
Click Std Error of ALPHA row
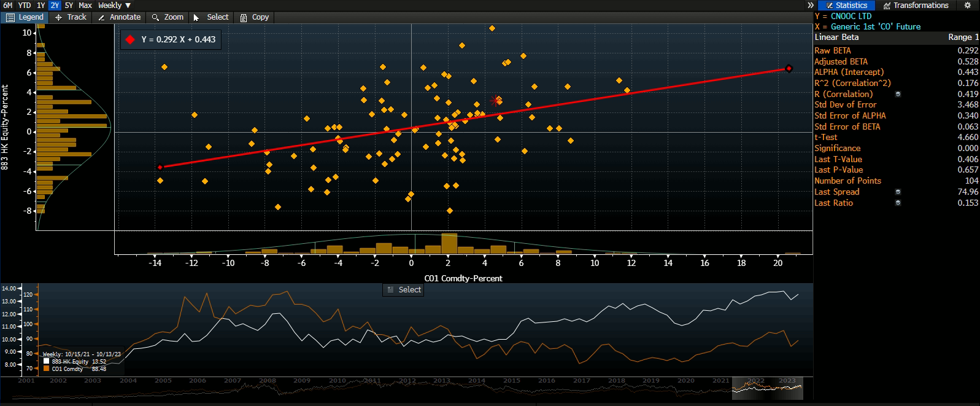click(x=896, y=115)
